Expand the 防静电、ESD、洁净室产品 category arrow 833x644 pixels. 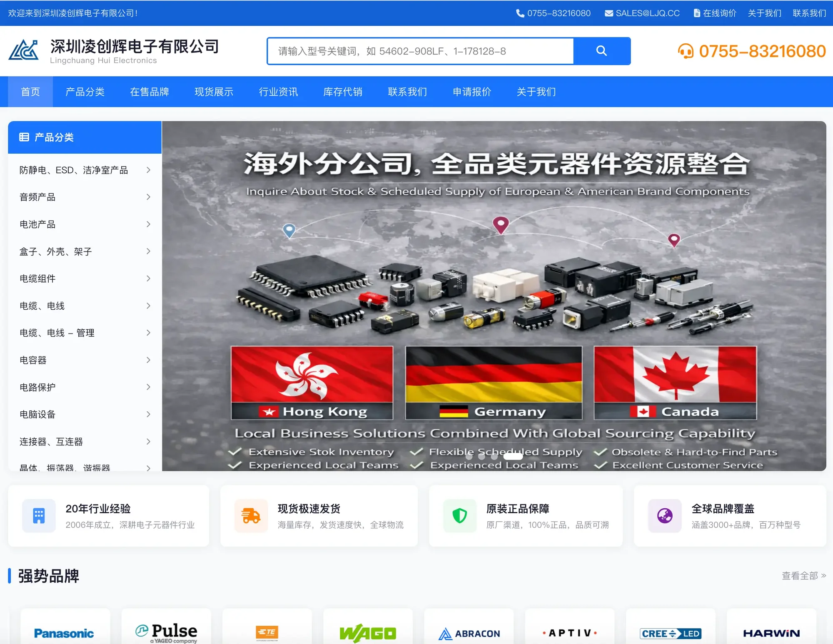pyautogui.click(x=148, y=170)
